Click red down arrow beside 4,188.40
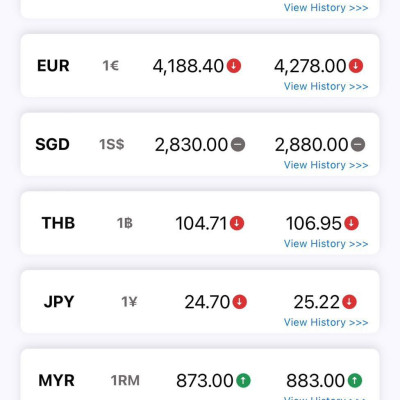The width and height of the screenshot is (400, 400). (x=234, y=66)
